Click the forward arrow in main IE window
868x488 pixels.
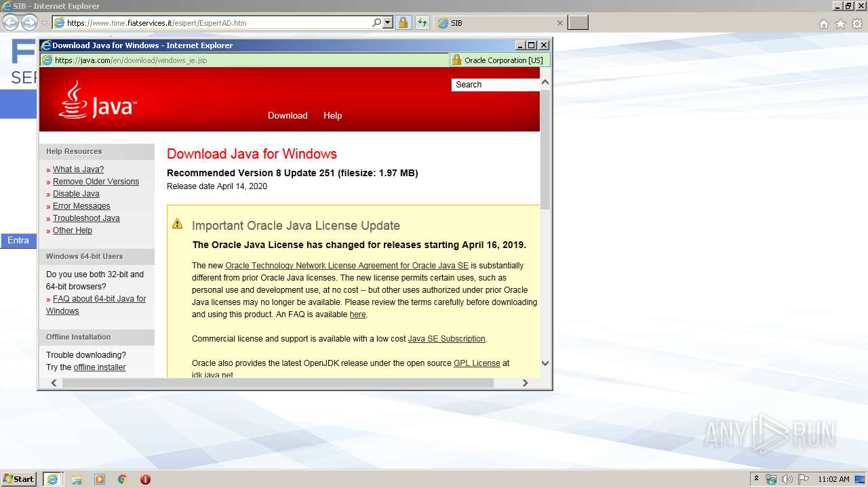pos(29,22)
